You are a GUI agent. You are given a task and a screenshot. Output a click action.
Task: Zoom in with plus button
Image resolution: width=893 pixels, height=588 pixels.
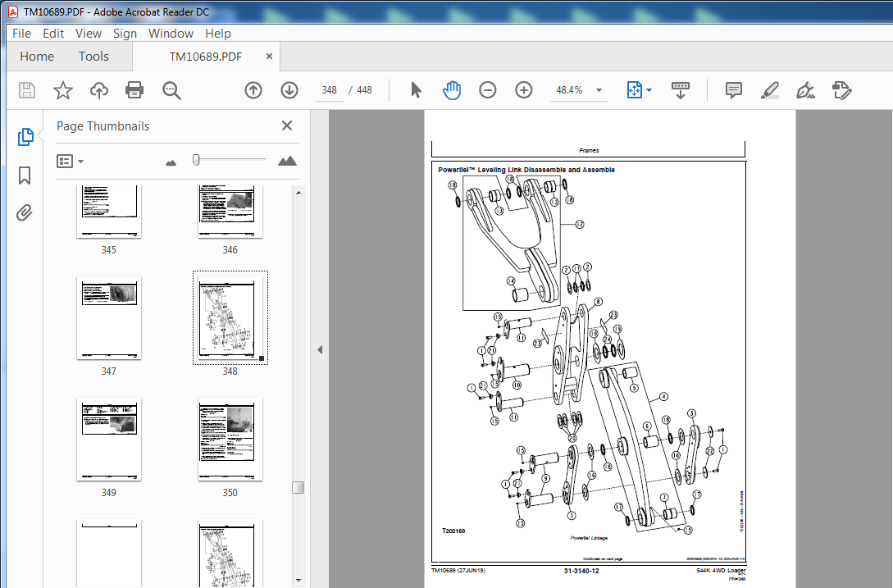click(523, 90)
